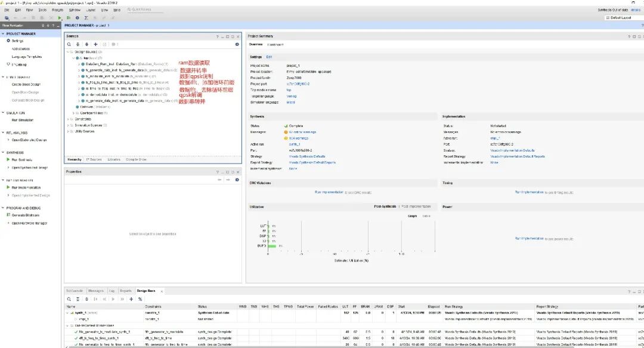Collapse the PROGRAM AND DEBUG section
644x348 pixels.
(x=3, y=208)
